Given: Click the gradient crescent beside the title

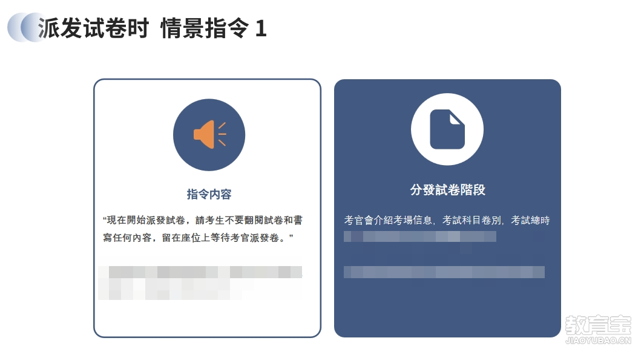Looking at the screenshot, I should [25, 27].
